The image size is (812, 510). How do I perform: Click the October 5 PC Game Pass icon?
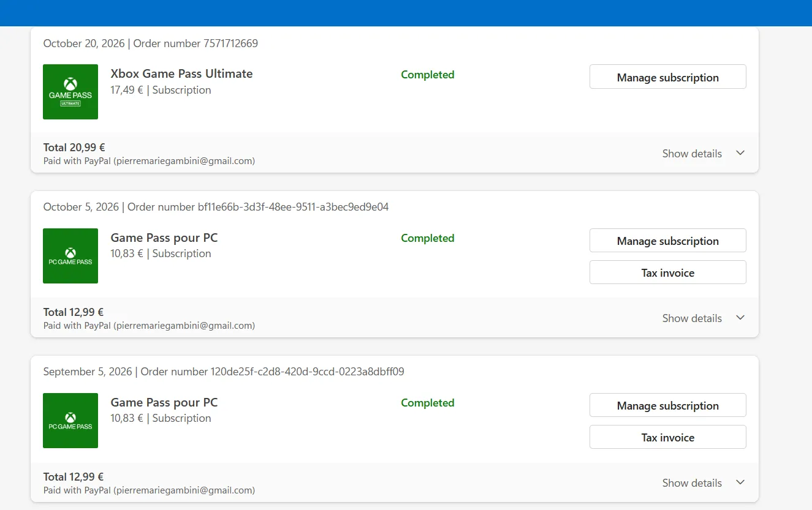[x=70, y=256]
